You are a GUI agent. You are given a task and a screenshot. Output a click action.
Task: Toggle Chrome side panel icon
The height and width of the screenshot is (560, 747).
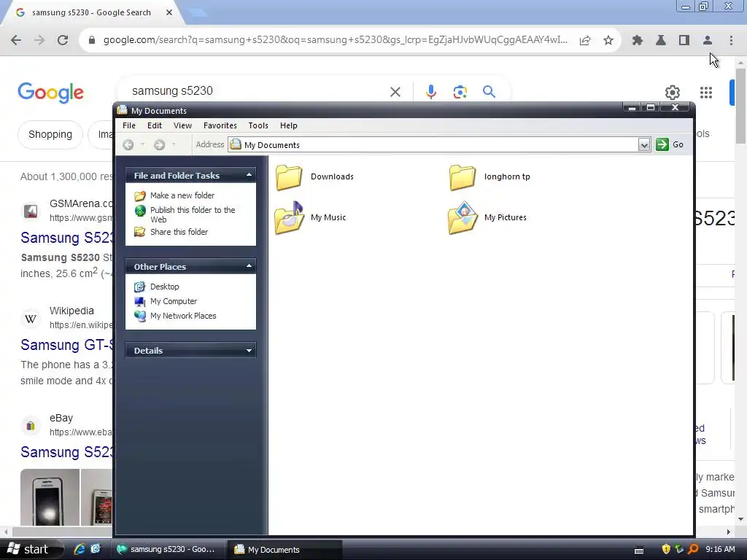click(684, 41)
